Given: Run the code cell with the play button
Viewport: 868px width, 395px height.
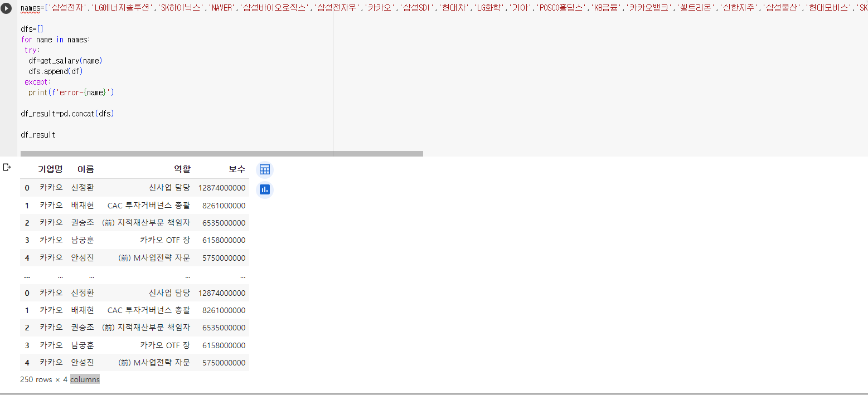Looking at the screenshot, I should tap(6, 8).
